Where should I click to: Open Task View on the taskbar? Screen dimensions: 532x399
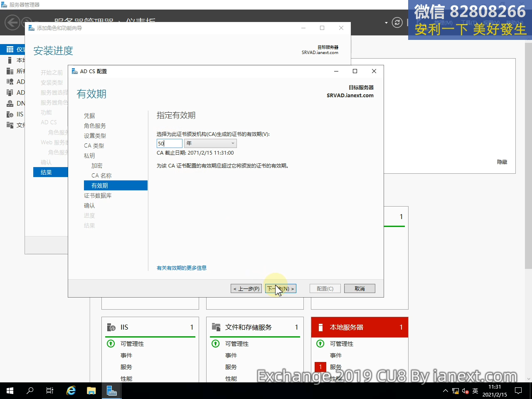tap(50, 391)
